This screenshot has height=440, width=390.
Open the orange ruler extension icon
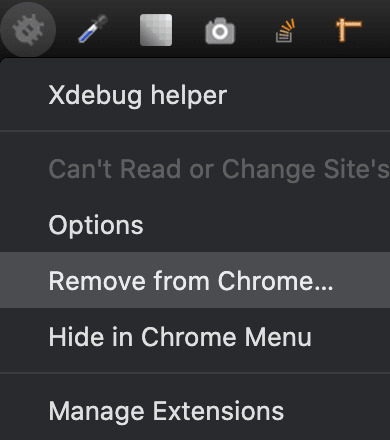tap(349, 30)
